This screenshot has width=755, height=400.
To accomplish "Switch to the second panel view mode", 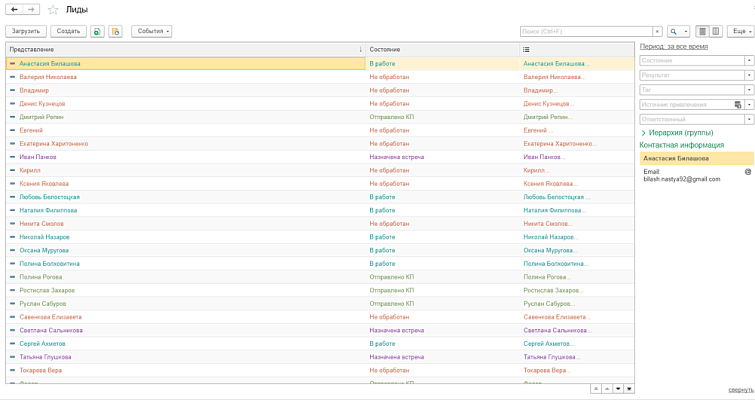I will tap(715, 32).
